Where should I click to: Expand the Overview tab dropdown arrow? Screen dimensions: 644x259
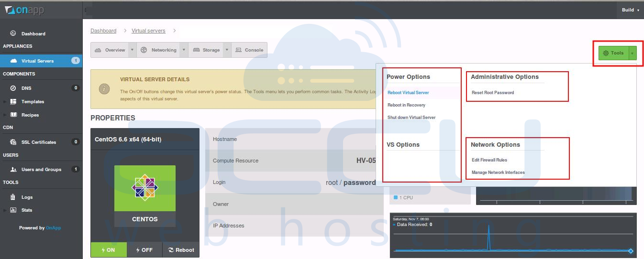133,50
